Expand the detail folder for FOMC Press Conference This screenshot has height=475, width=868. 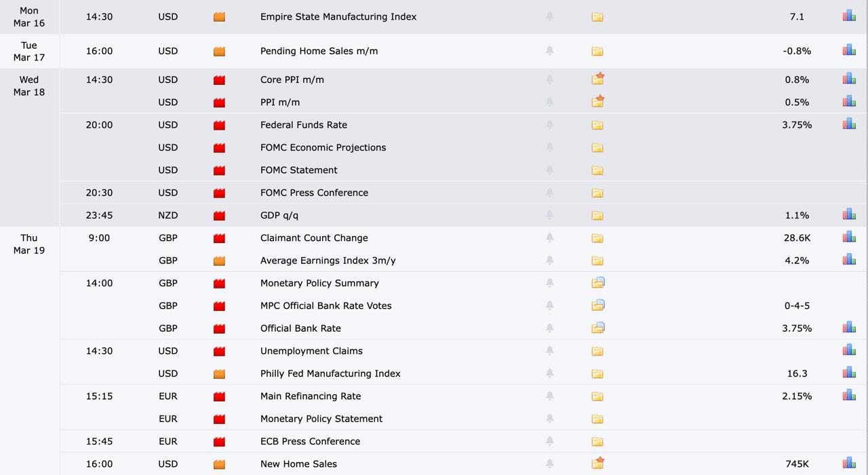tap(597, 193)
